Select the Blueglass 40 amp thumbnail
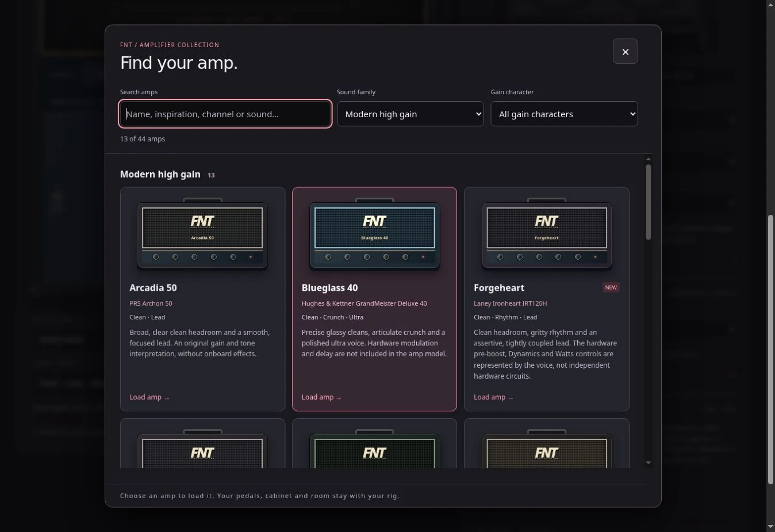Viewport: 775px width, 532px height. click(374, 234)
